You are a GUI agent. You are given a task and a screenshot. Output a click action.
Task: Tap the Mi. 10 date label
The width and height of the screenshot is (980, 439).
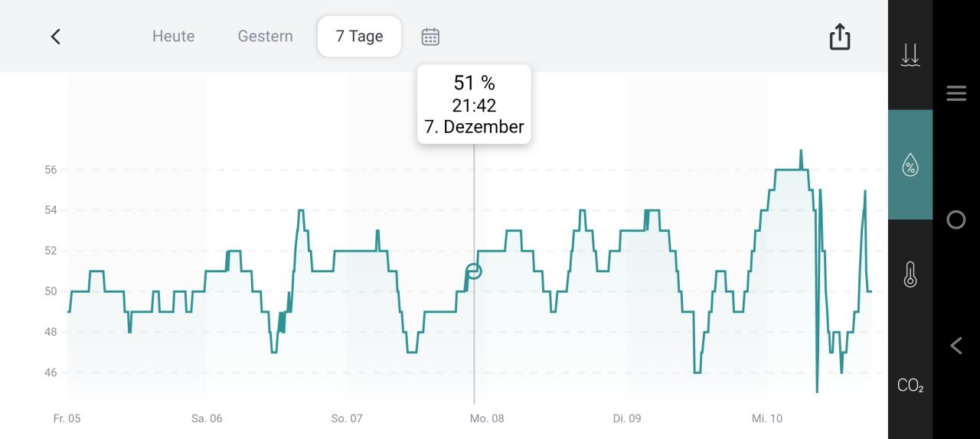(x=767, y=418)
